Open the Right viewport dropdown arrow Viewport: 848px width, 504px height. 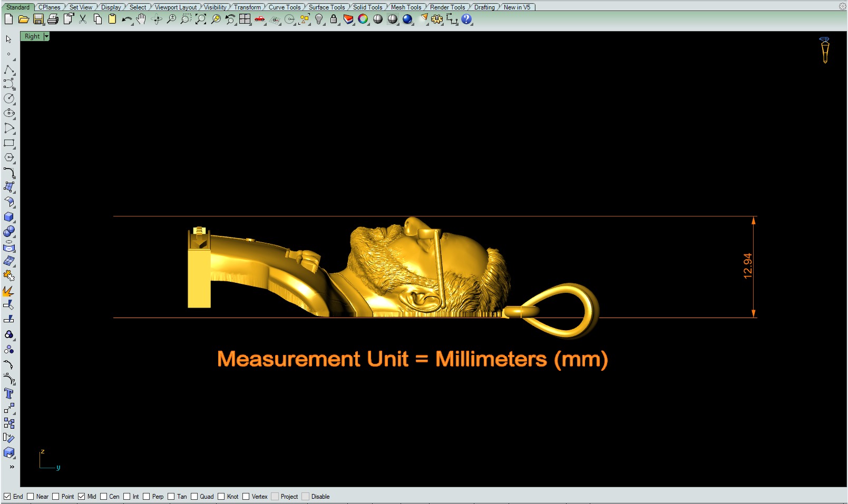click(x=46, y=36)
